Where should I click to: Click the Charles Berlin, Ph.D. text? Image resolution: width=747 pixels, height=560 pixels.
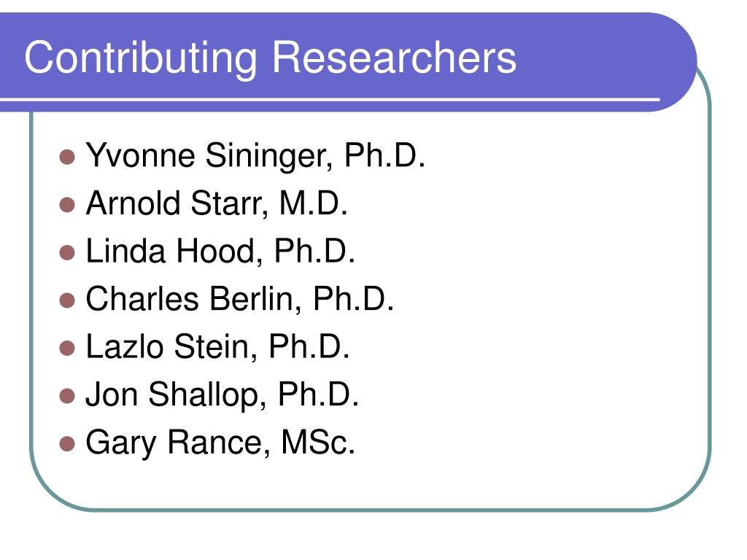click(240, 298)
